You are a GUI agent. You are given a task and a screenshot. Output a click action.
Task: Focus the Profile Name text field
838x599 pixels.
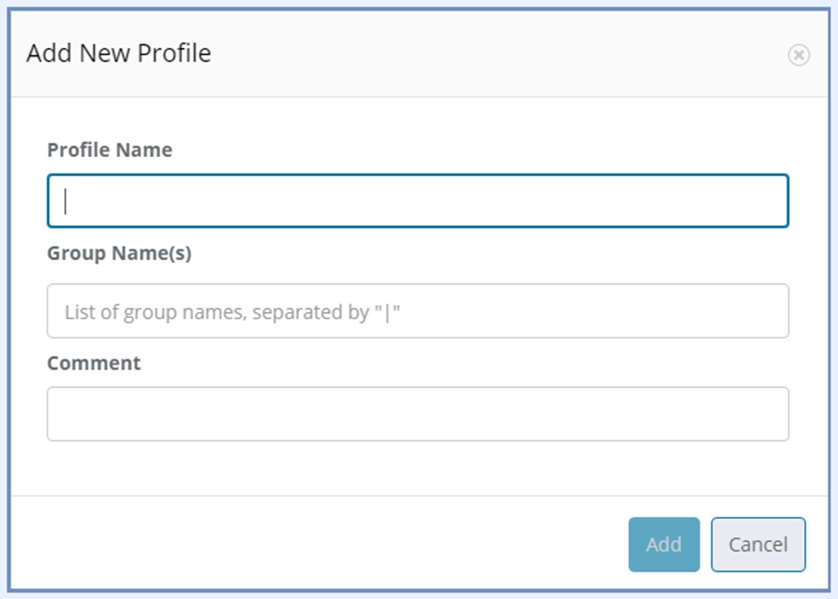point(417,201)
